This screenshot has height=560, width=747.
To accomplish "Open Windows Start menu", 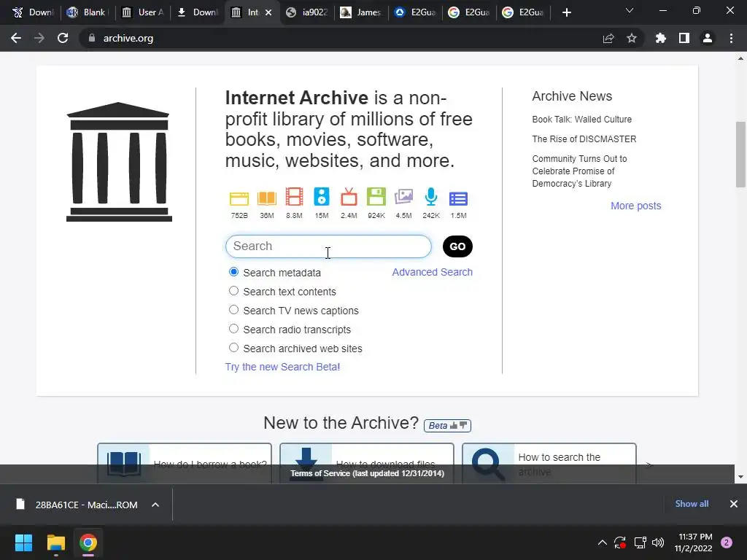I will [x=23, y=542].
